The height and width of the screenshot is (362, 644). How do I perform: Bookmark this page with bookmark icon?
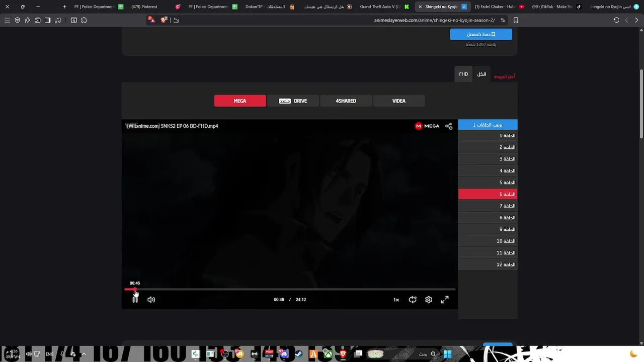(516, 20)
